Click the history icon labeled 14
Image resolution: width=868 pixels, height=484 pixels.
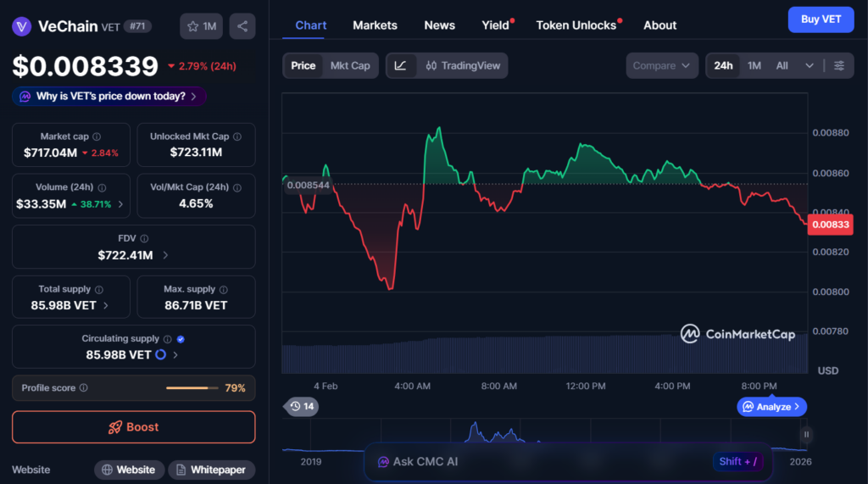click(x=302, y=407)
